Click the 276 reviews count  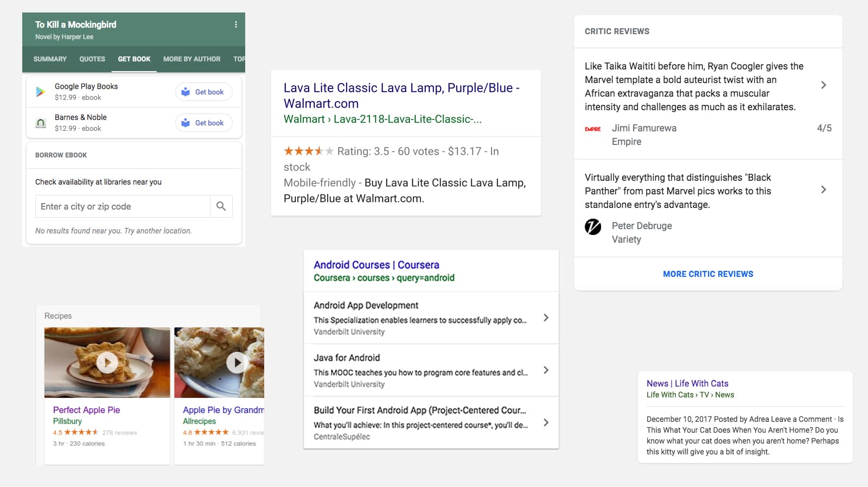pyautogui.click(x=119, y=433)
